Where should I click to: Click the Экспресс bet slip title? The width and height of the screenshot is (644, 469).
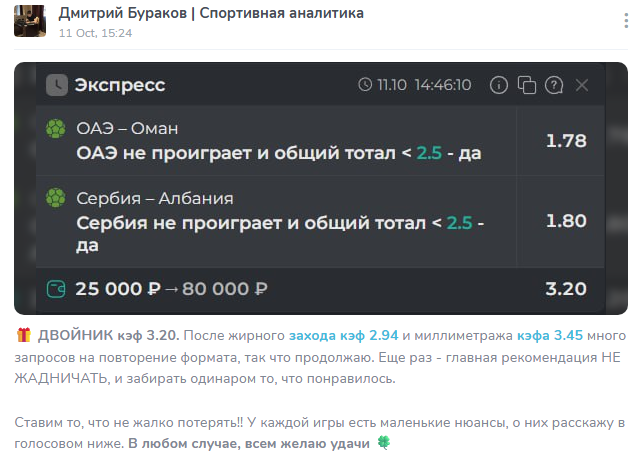tap(120, 85)
